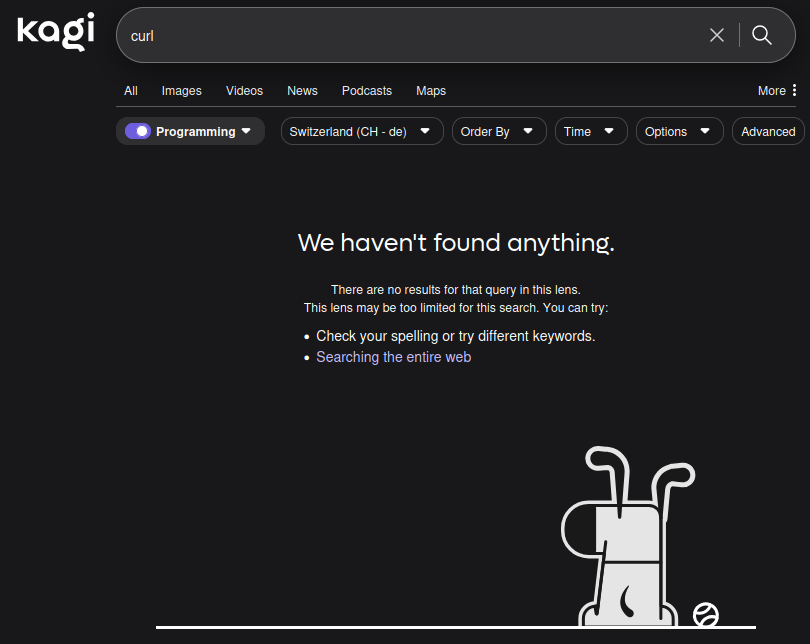Click the Advanced search button
The image size is (810, 644).
pos(767,131)
